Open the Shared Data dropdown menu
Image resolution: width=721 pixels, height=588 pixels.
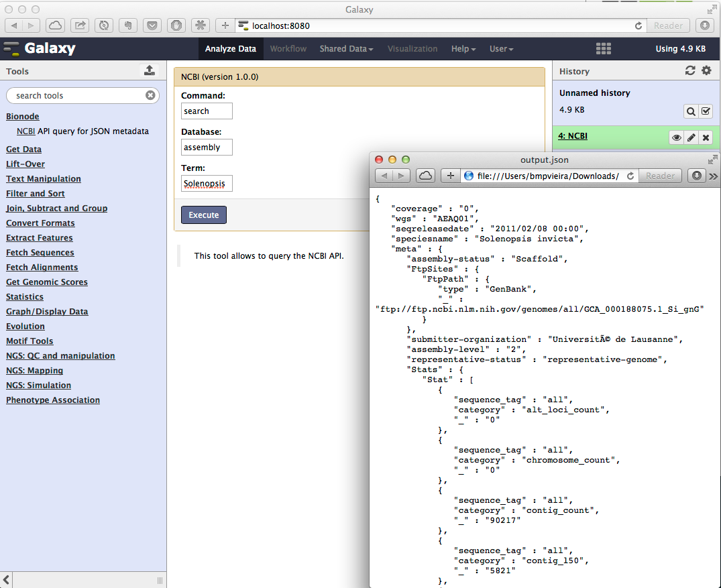(346, 49)
